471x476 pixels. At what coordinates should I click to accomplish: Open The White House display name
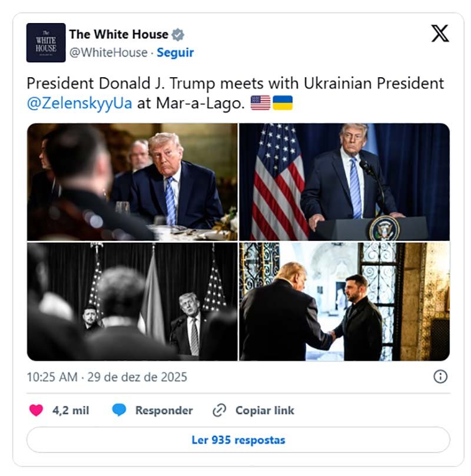click(119, 34)
